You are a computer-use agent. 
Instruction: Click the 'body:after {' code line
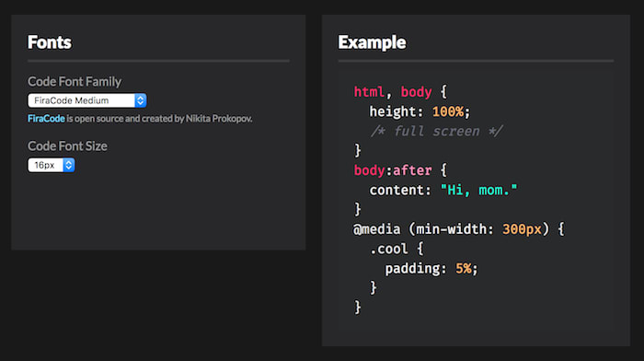pos(400,170)
